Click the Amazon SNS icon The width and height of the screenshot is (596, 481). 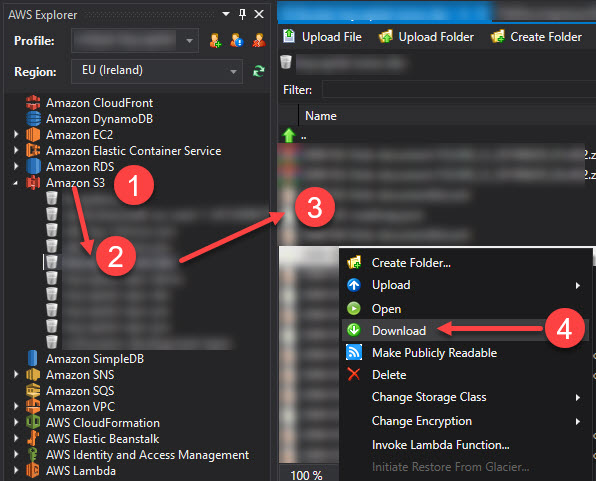pos(33,375)
